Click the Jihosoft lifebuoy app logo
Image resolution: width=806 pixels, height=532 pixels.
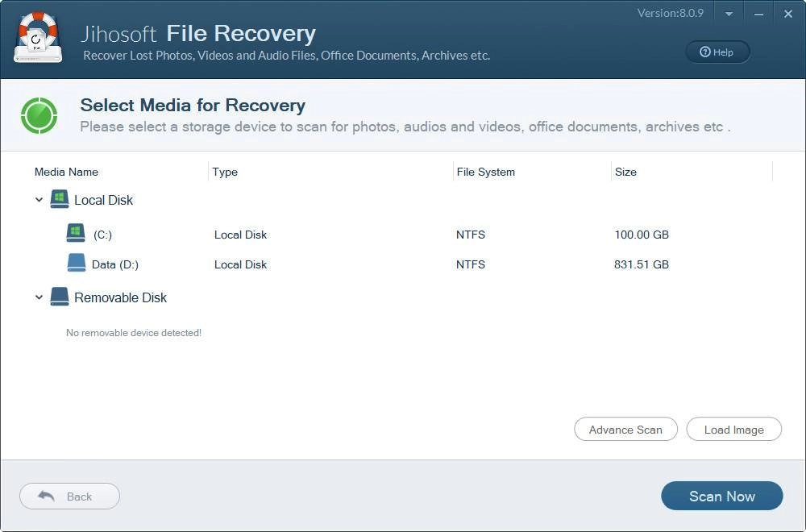pos(38,38)
